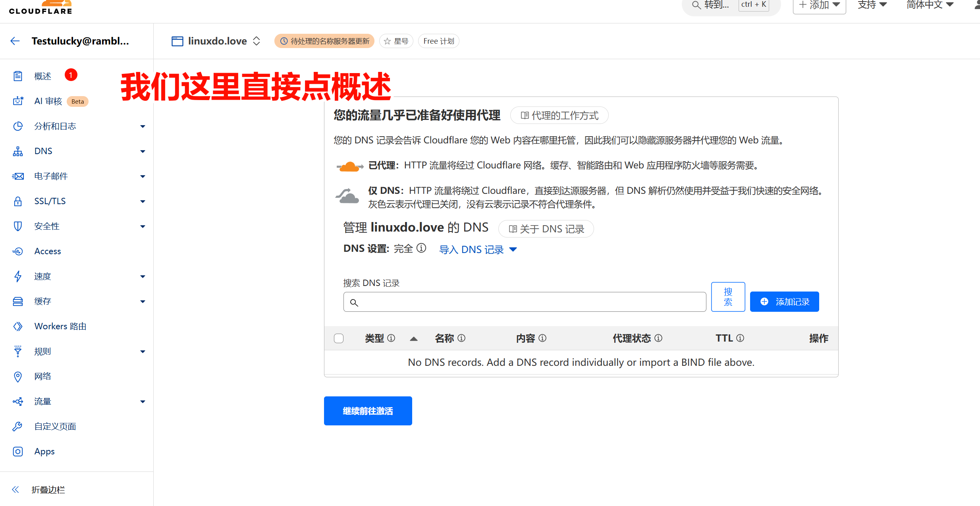This screenshot has width=980, height=506.
Task: Click the 概述 clipboard icon
Action: [18, 76]
